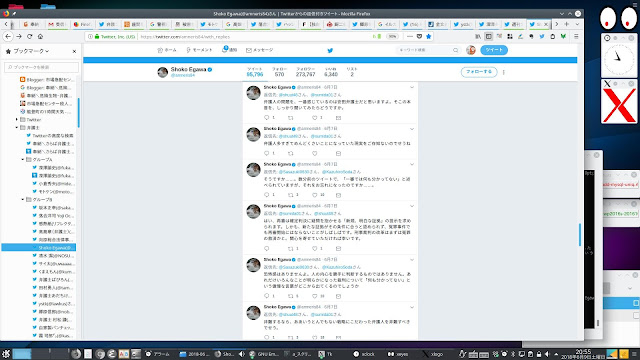Collapse the 弁護士 bookmark folder

click(x=17, y=127)
